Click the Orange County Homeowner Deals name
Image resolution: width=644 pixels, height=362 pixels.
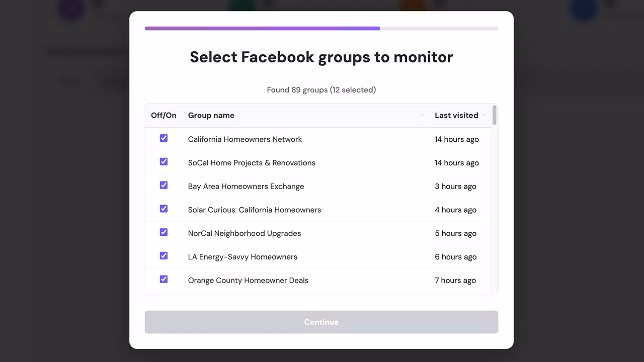pyautogui.click(x=248, y=281)
